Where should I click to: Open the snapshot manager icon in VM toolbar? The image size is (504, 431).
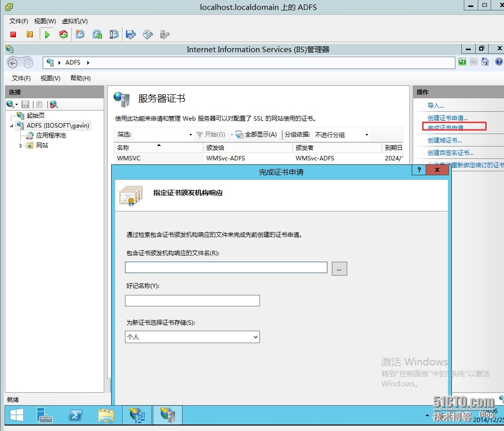point(114,34)
